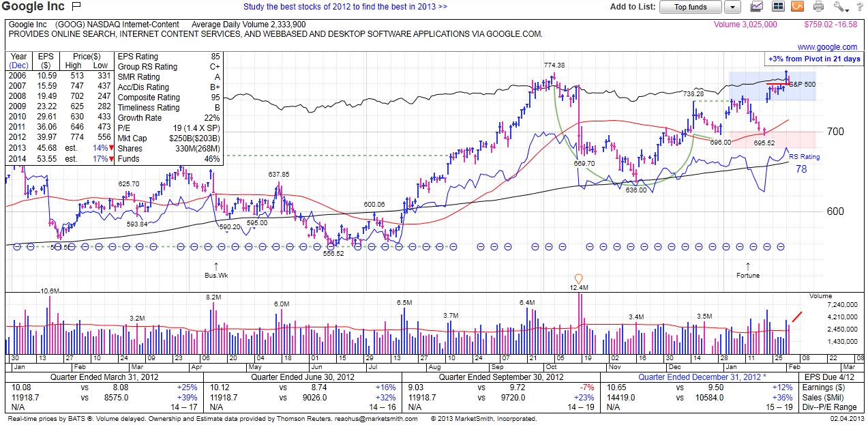This screenshot has height=425, width=868.
Task: Click the 669.70 price label
Action: pyautogui.click(x=584, y=164)
